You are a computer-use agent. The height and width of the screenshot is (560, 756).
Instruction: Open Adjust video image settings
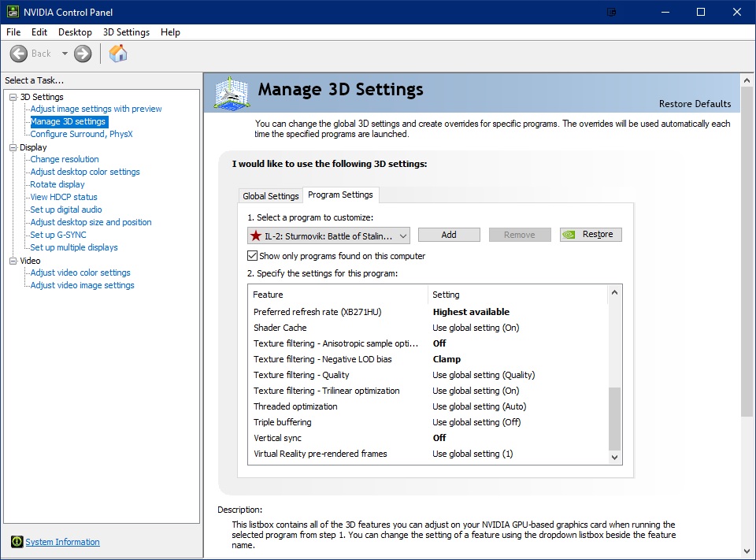click(82, 285)
